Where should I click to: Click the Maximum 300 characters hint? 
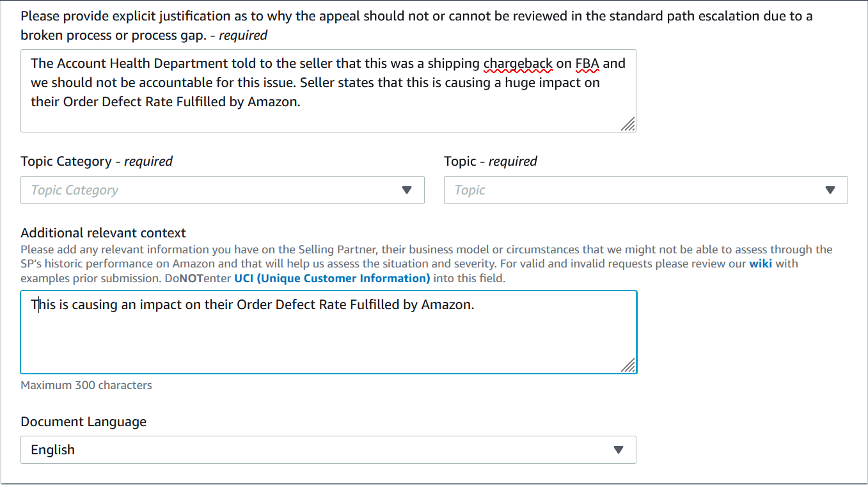(86, 385)
